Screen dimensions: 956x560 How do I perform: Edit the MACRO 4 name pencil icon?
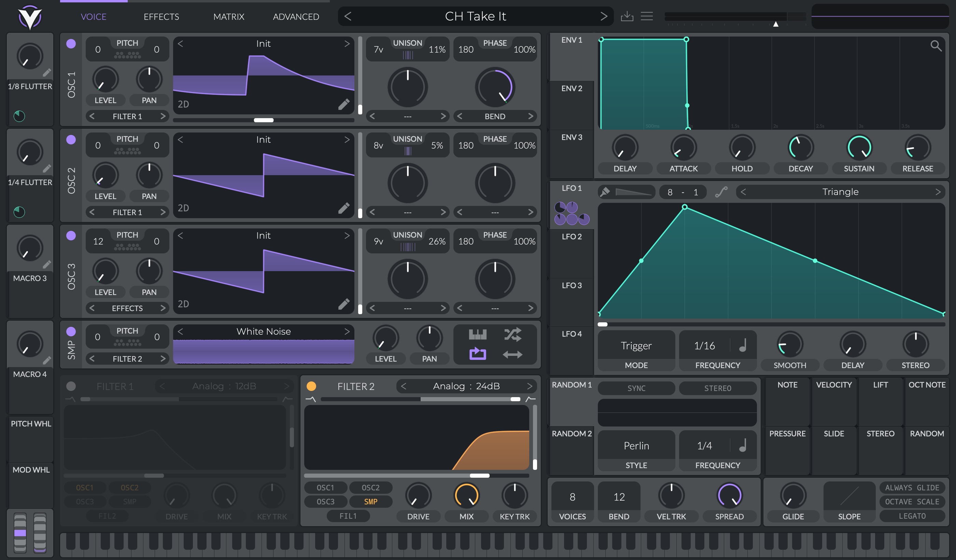(x=47, y=361)
